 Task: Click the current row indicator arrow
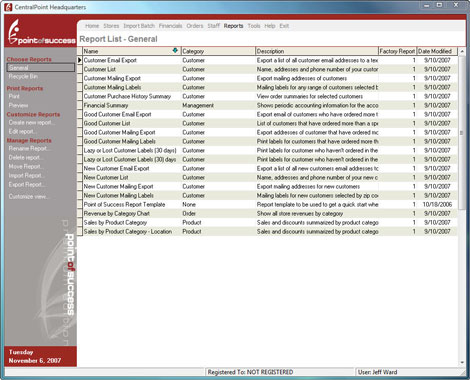click(x=80, y=60)
